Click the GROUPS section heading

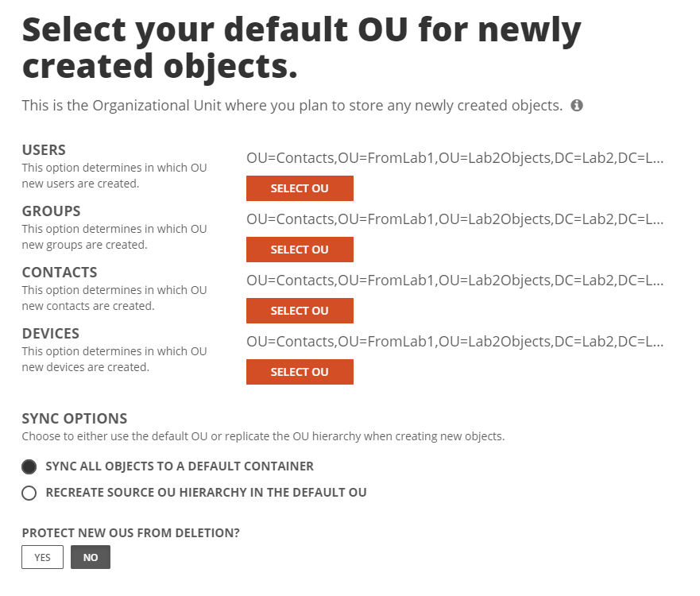click(x=51, y=211)
